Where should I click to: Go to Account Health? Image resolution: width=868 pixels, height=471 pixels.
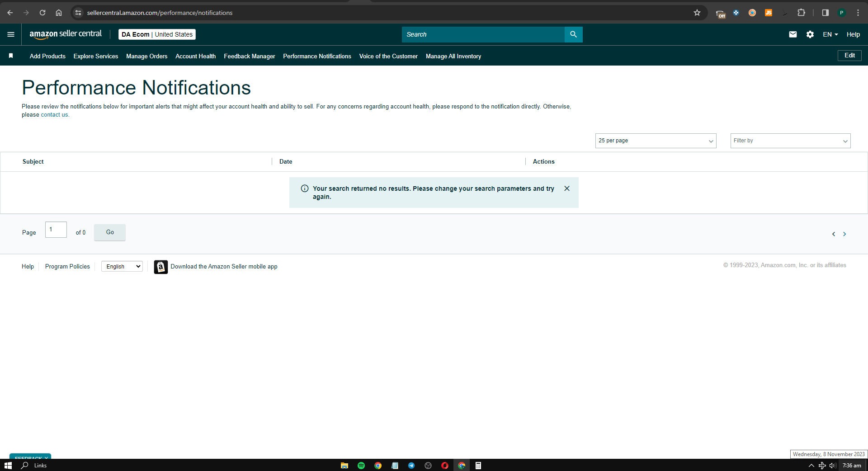click(195, 56)
